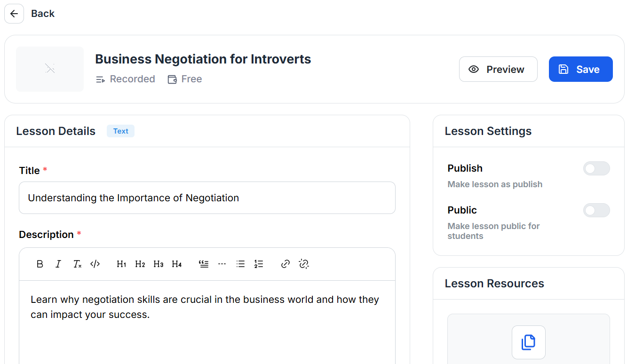The image size is (627, 364).
Task: Apply Heading 1 style
Action: [121, 264]
